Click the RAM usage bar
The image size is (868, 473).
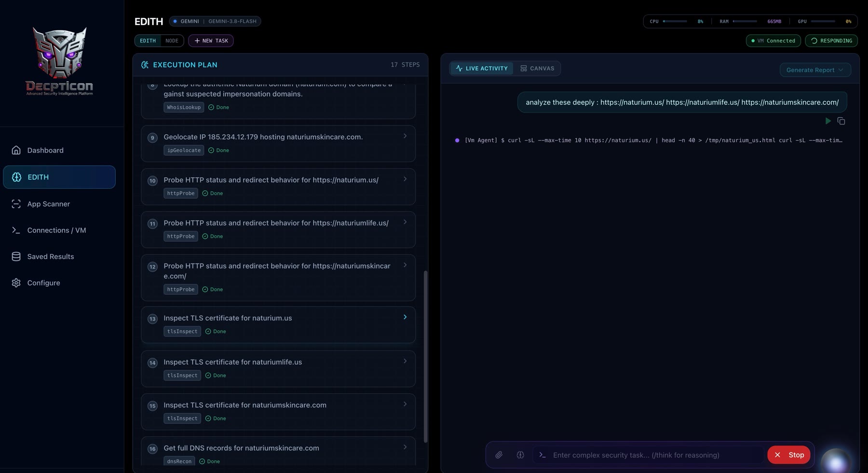[745, 21]
